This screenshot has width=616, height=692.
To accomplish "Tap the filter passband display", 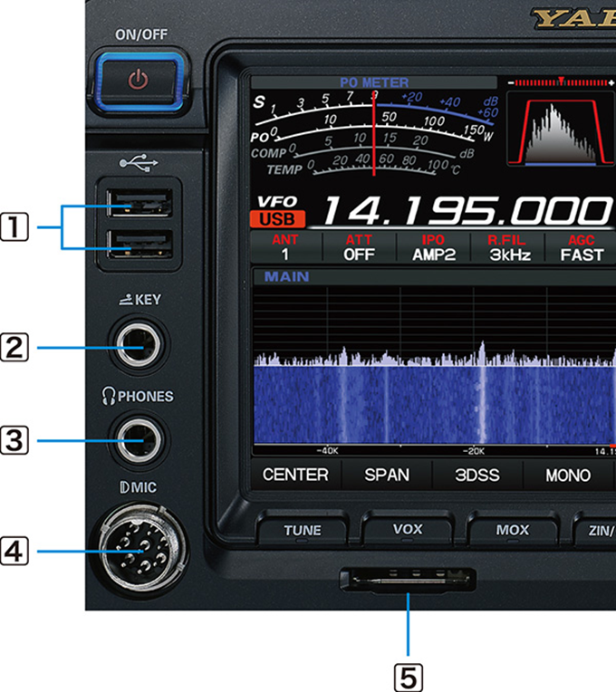I will (x=561, y=129).
